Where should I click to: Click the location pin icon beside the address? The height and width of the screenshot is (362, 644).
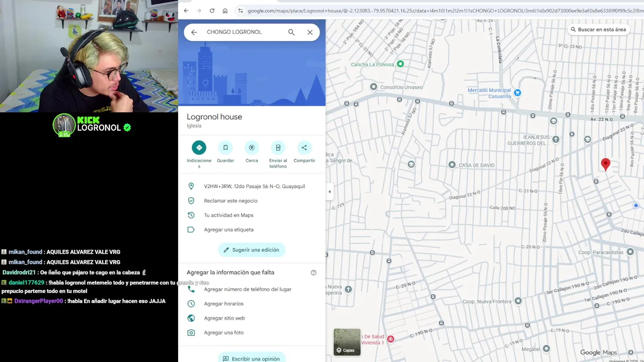191,186
